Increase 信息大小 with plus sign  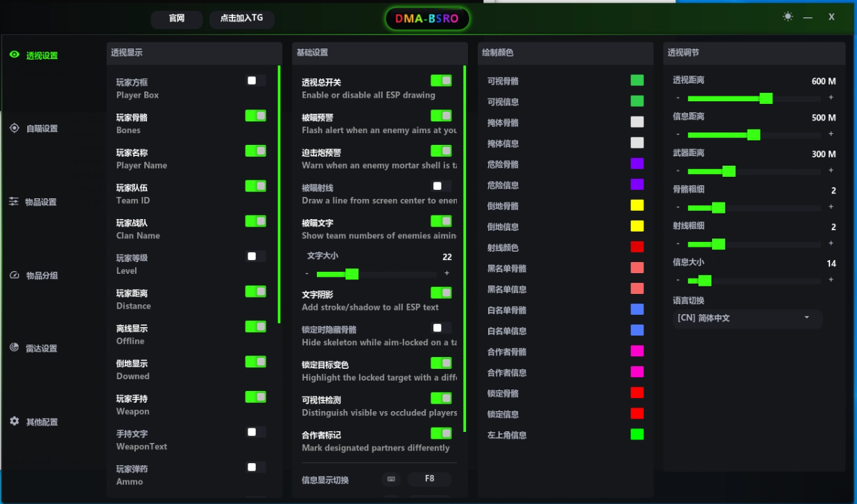tap(831, 280)
